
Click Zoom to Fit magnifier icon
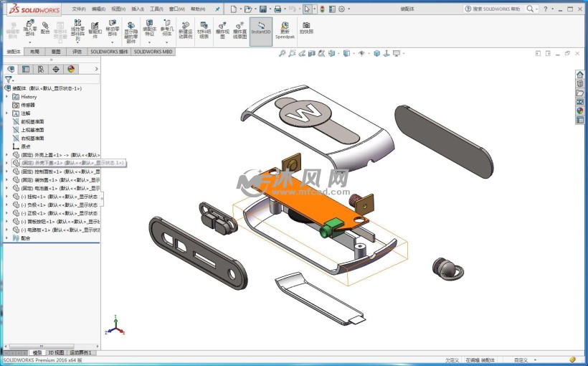pos(282,54)
